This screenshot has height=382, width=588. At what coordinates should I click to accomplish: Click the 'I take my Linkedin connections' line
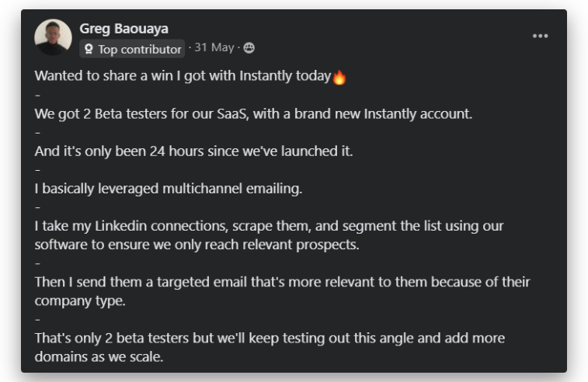pos(269,225)
